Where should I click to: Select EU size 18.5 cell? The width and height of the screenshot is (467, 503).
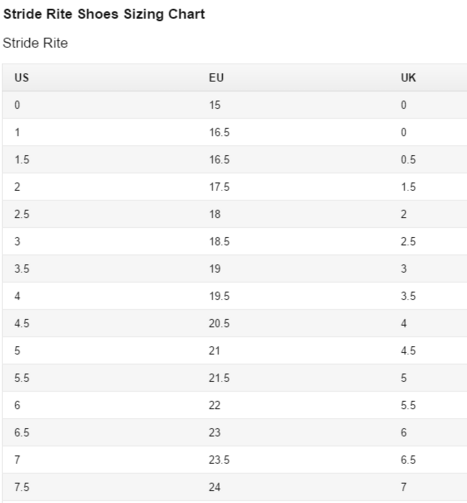219,242
